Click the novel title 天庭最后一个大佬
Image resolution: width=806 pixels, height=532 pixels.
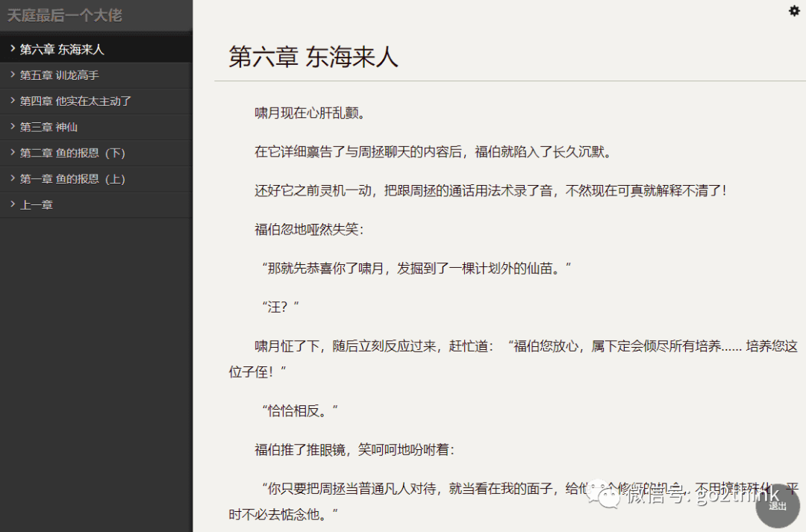pyautogui.click(x=65, y=16)
